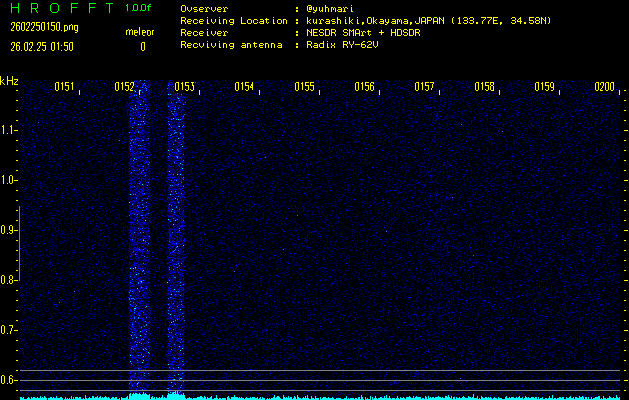Select the 0153 time marker
Screen dimensions: 629x400
[x=184, y=87]
